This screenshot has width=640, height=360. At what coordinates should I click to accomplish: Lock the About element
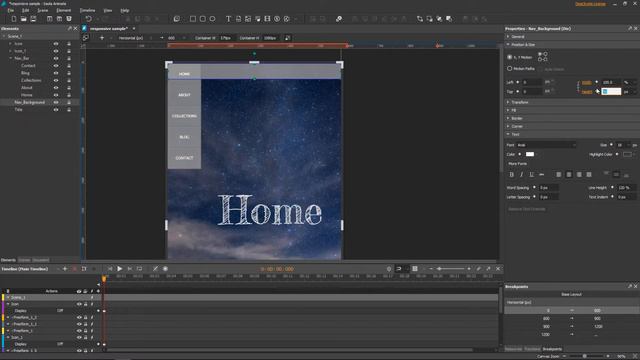click(69, 88)
